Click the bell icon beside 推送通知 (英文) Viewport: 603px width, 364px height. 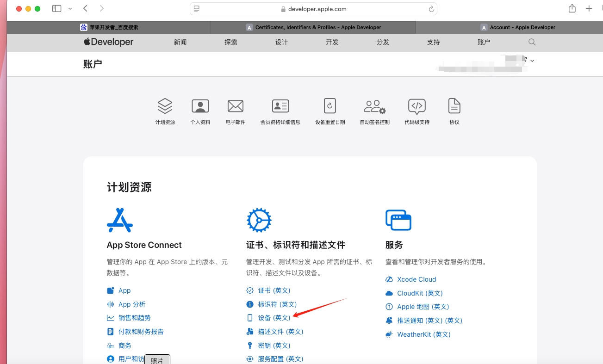tap(389, 321)
